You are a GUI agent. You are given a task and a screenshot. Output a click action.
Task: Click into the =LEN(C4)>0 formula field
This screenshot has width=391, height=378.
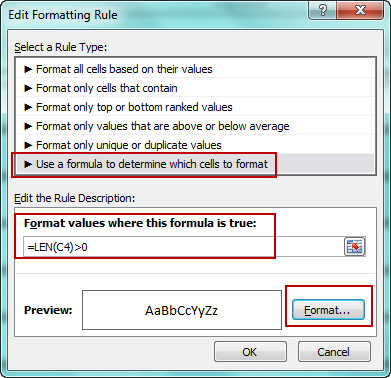(x=183, y=247)
